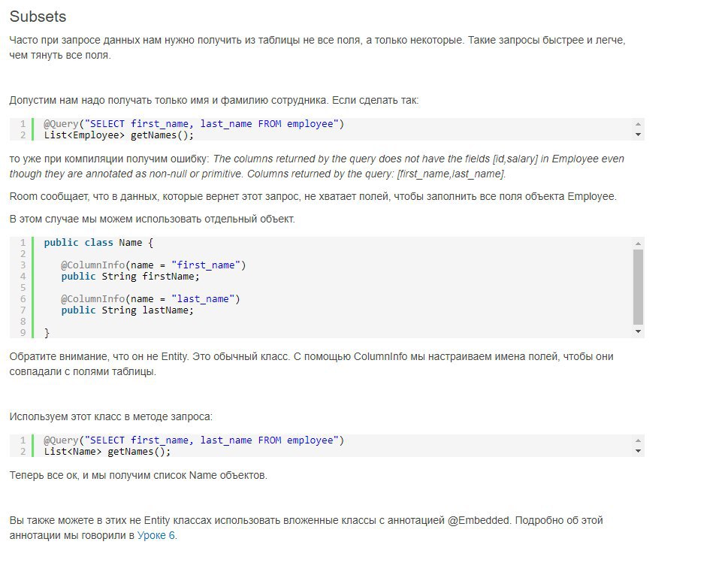Open the Уроке 6 link
Image resolution: width=728 pixels, height=575 pixels.
pos(156,535)
